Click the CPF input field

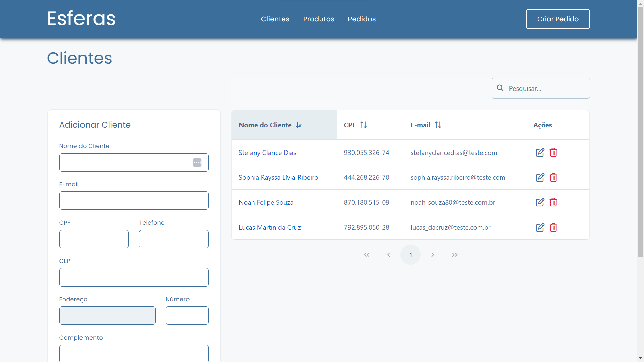tap(94, 239)
